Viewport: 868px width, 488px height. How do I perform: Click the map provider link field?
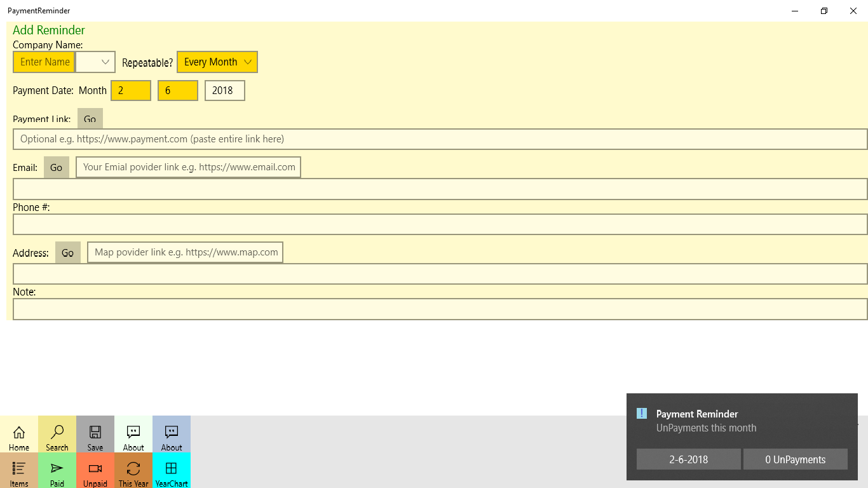[x=186, y=252]
